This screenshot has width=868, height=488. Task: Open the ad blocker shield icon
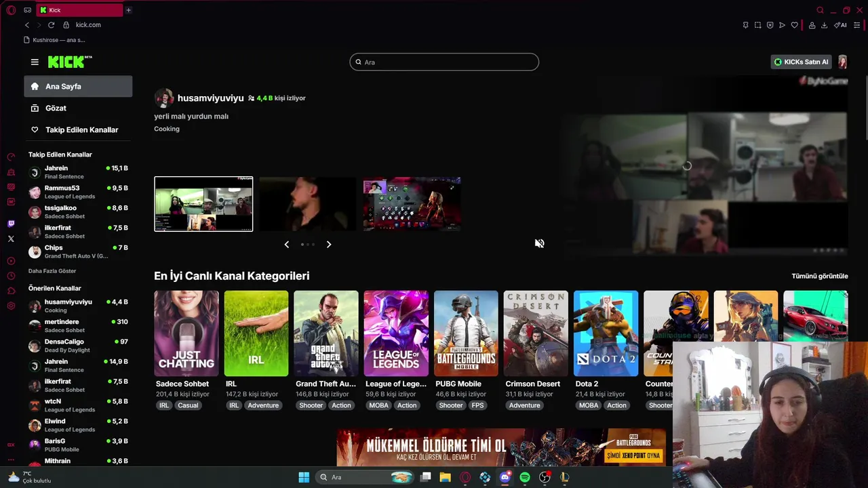[x=770, y=25]
